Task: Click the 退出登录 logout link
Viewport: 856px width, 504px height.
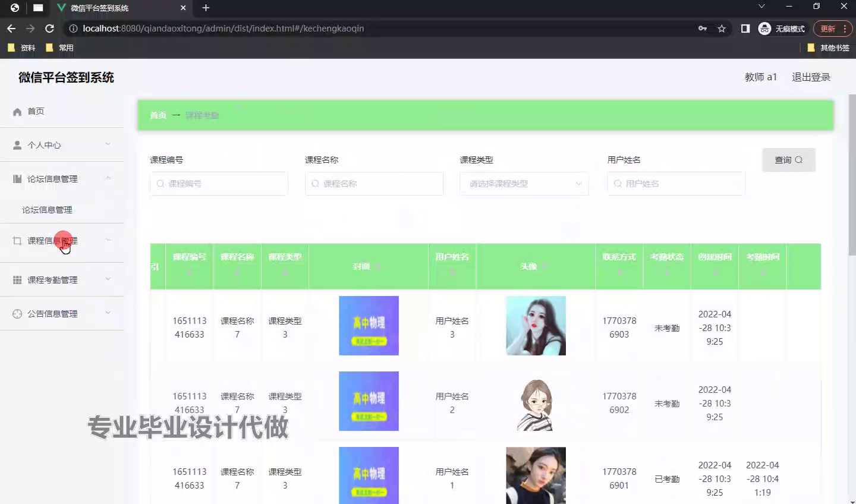Action: tap(811, 77)
